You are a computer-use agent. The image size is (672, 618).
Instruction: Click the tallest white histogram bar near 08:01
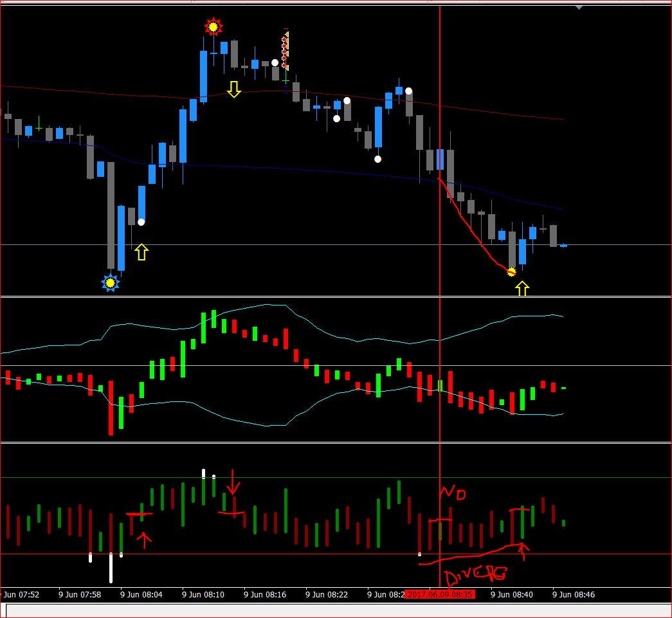click(x=111, y=568)
